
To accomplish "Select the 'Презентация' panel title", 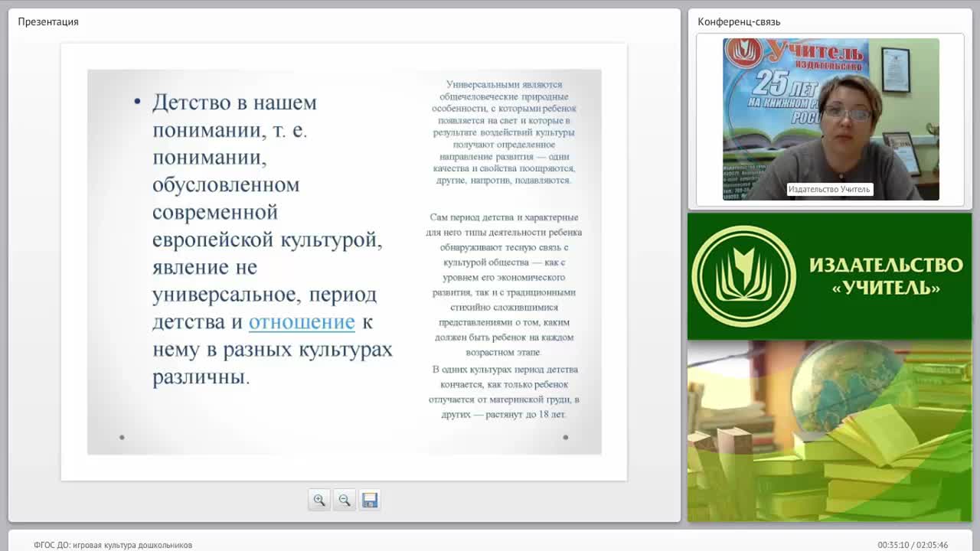I will coord(48,21).
